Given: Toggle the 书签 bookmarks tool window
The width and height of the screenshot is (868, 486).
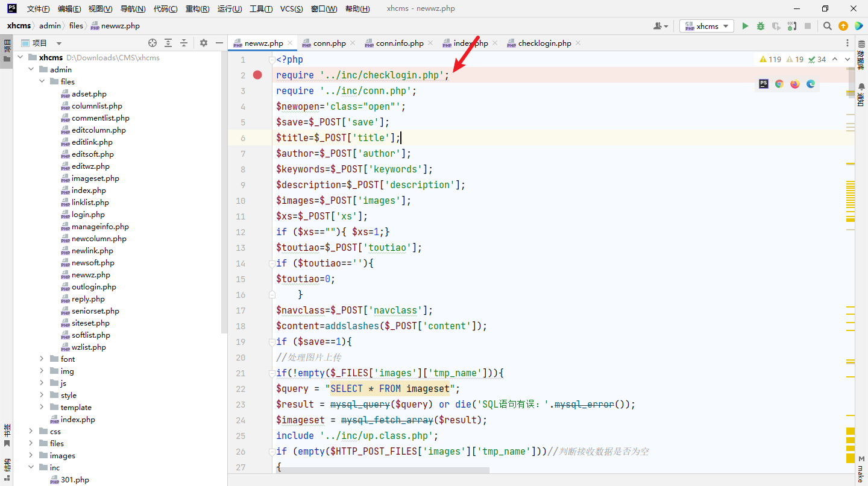Looking at the screenshot, I should pyautogui.click(x=7, y=435).
